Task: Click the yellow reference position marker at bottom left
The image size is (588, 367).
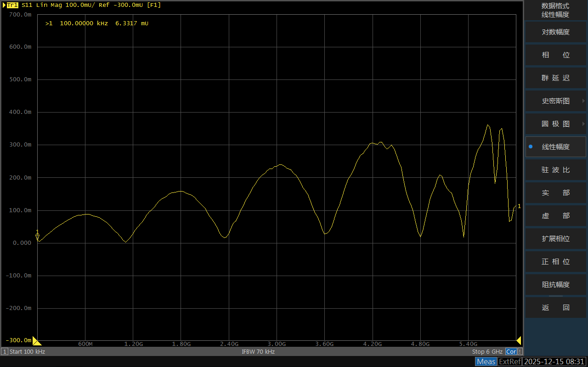Action: (37, 341)
